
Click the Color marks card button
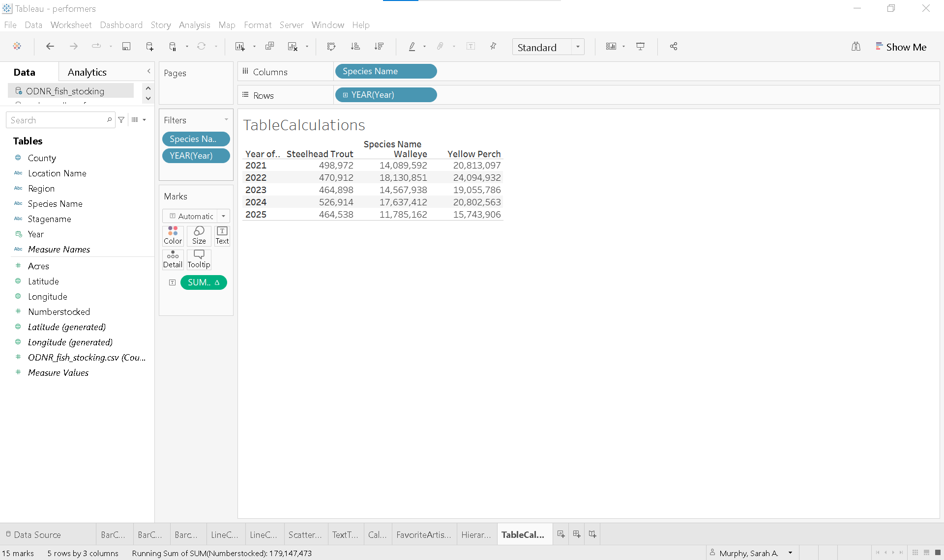(x=173, y=235)
